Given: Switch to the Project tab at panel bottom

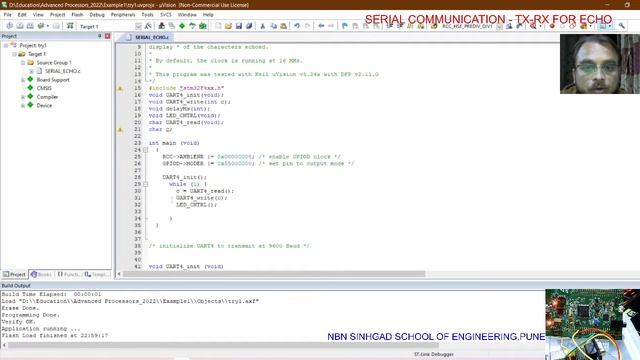Looking at the screenshot, I should tap(14, 274).
